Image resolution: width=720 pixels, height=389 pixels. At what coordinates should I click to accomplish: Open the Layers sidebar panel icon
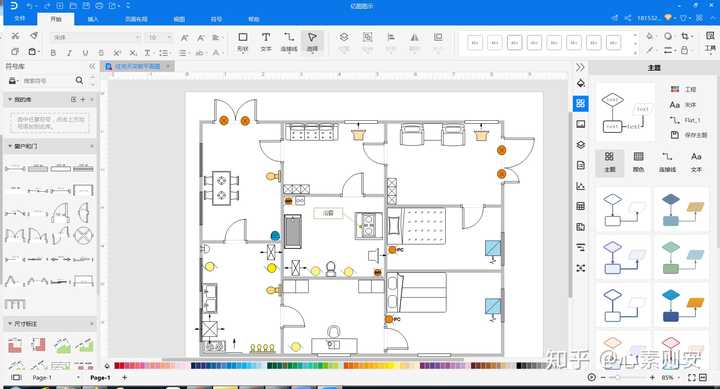click(580, 145)
